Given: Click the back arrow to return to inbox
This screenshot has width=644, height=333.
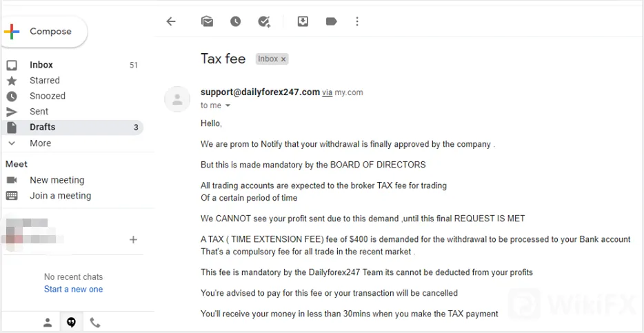Looking at the screenshot, I should point(171,21).
